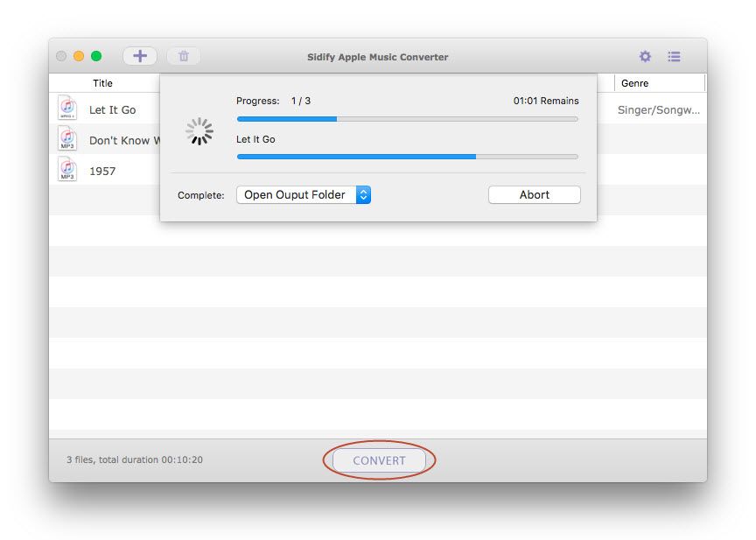
Task: Click the 3 files total duration status text
Action: click(x=135, y=459)
